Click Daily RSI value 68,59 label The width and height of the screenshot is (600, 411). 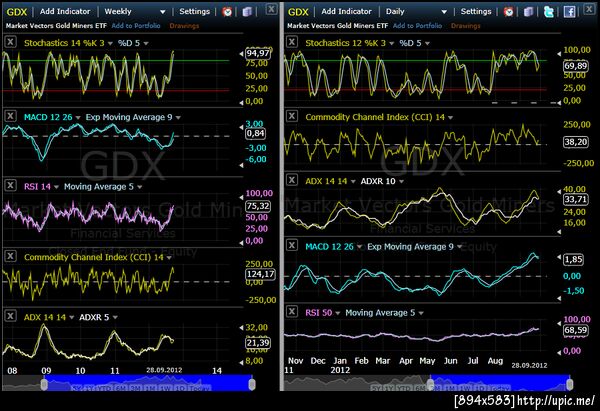tap(576, 330)
